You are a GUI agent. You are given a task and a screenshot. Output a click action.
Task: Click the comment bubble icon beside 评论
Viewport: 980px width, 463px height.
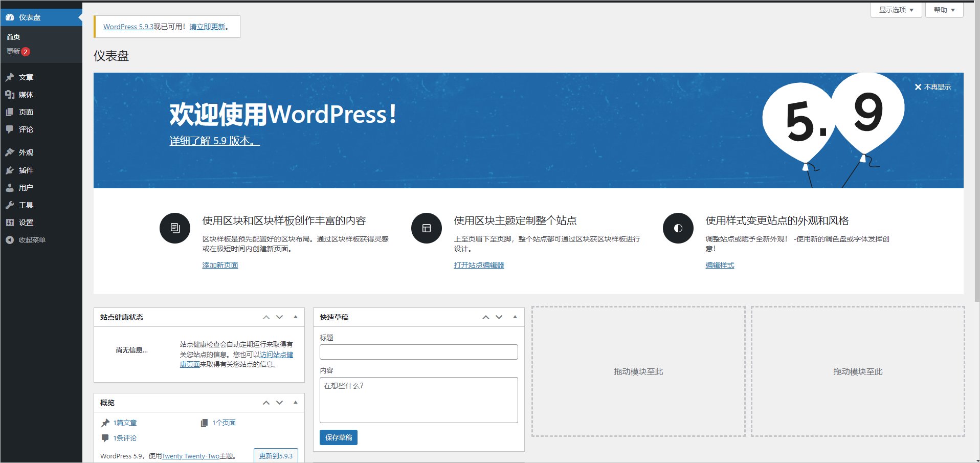[x=10, y=129]
